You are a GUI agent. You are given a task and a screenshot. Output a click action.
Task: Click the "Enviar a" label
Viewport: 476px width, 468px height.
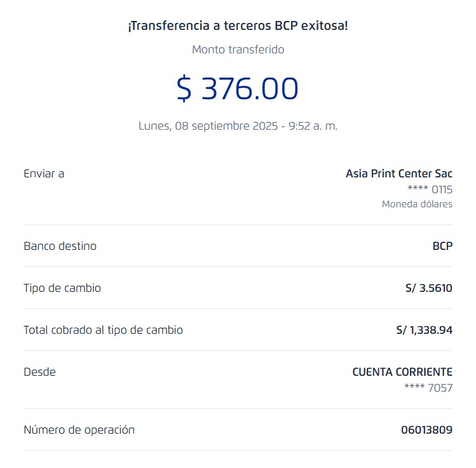44,173
